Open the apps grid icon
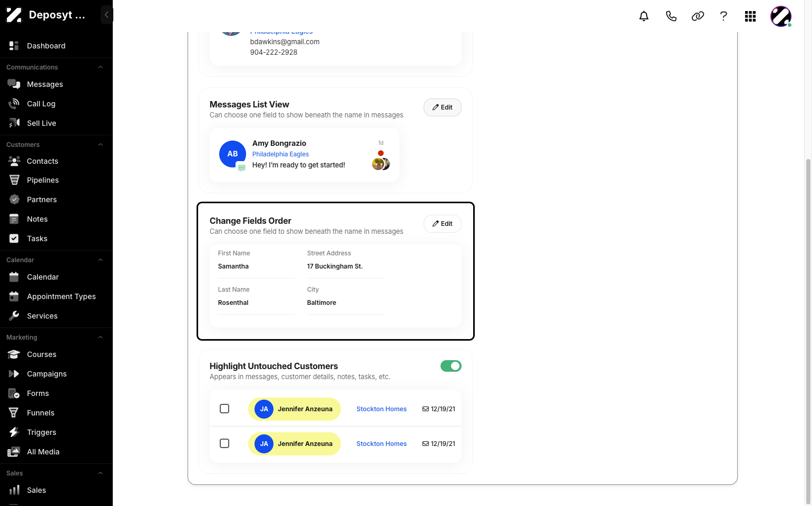 [x=750, y=16]
